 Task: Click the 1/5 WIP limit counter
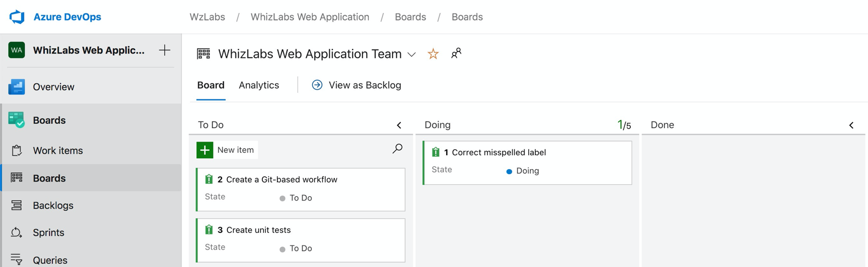tap(624, 125)
